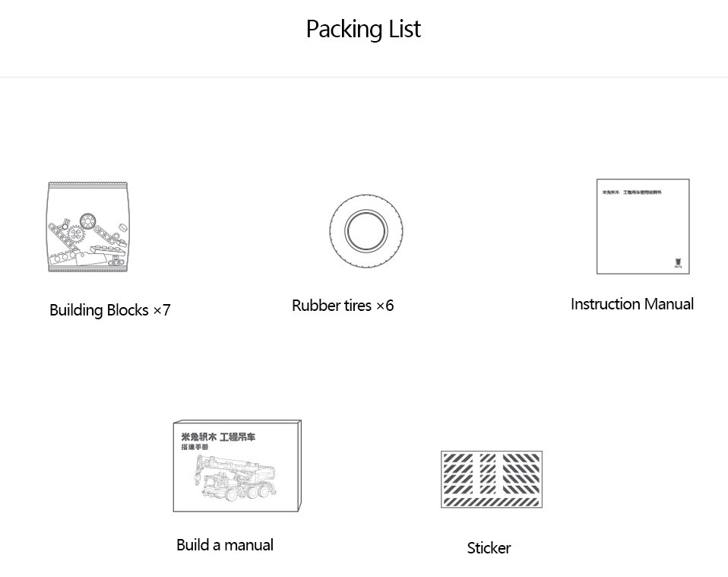The height and width of the screenshot is (577, 728).
Task: Click the gear inside the blocks bag
Action: [77, 233]
